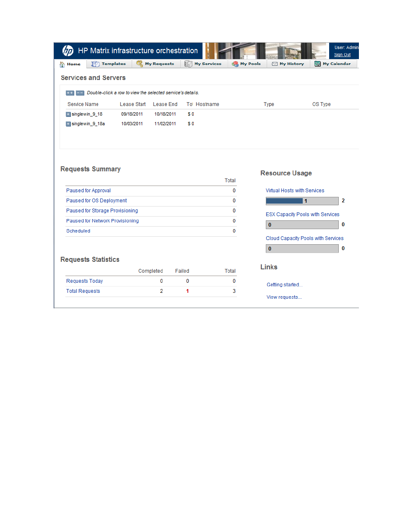Click the User: Admin label

click(x=346, y=48)
